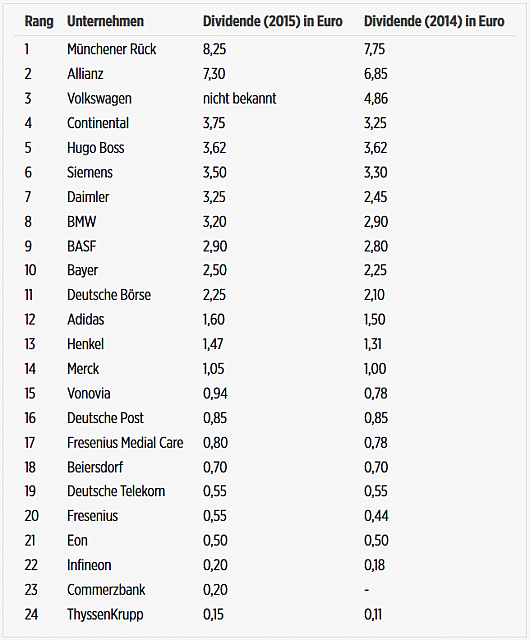The height and width of the screenshot is (640, 530).
Task: Click the Dividende (2015) in Euro header
Action: [x=272, y=21]
